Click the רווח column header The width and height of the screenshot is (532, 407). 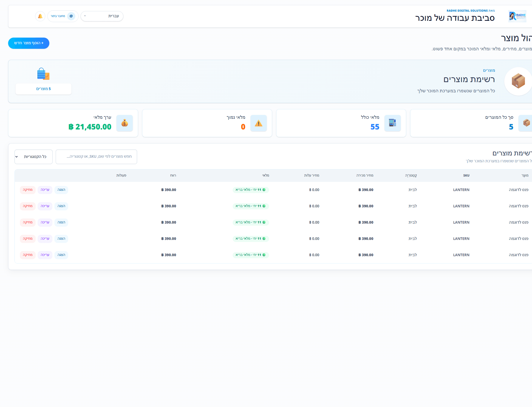(173, 175)
